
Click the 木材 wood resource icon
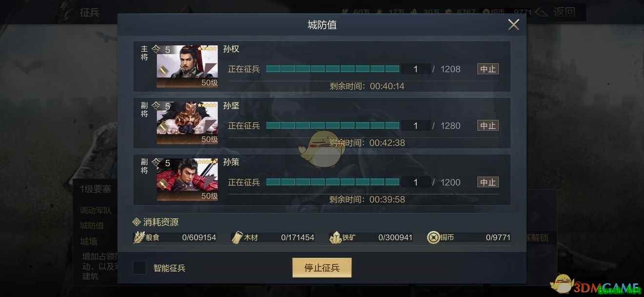[x=237, y=238]
